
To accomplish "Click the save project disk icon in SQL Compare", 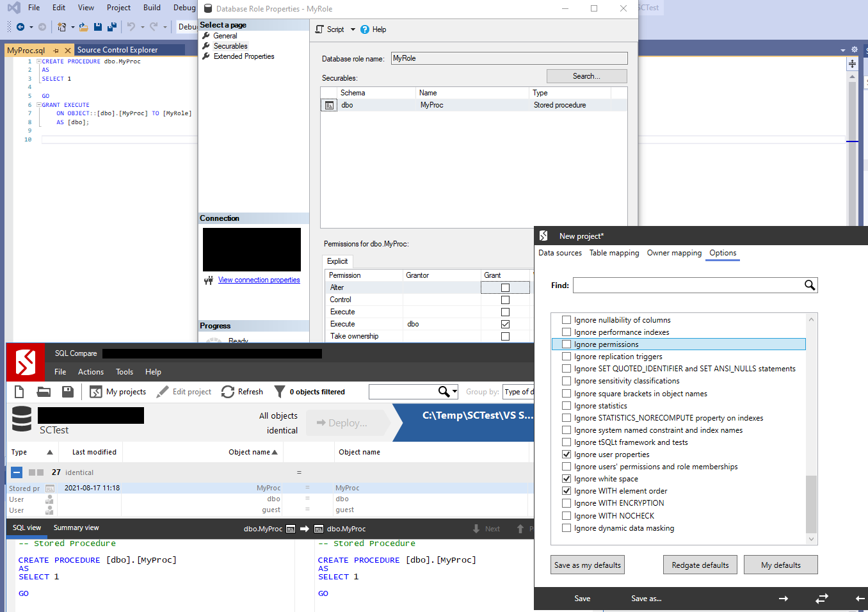I will point(67,392).
